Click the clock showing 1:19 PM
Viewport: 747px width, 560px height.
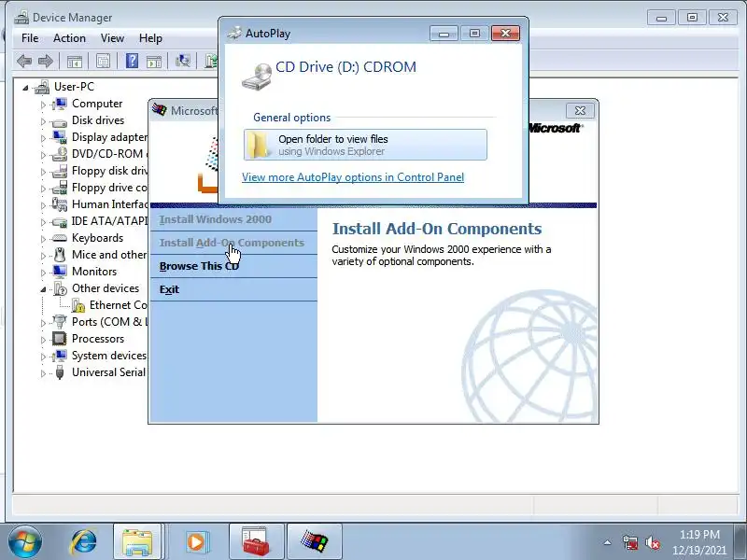click(x=699, y=535)
